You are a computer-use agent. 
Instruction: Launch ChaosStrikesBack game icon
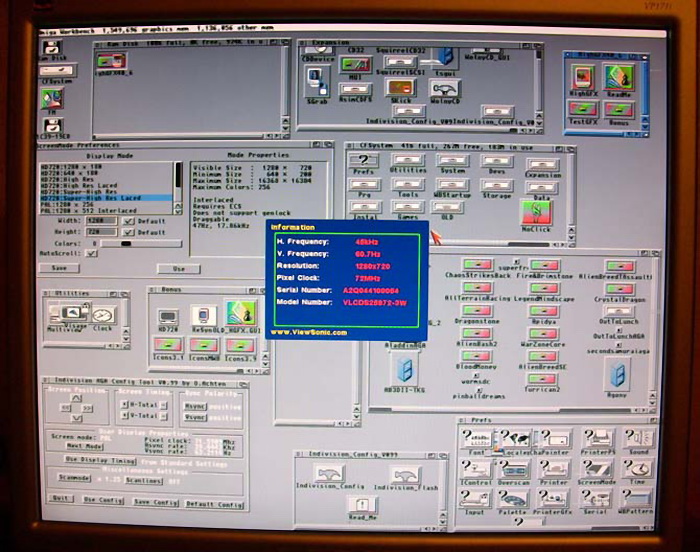[x=477, y=264]
